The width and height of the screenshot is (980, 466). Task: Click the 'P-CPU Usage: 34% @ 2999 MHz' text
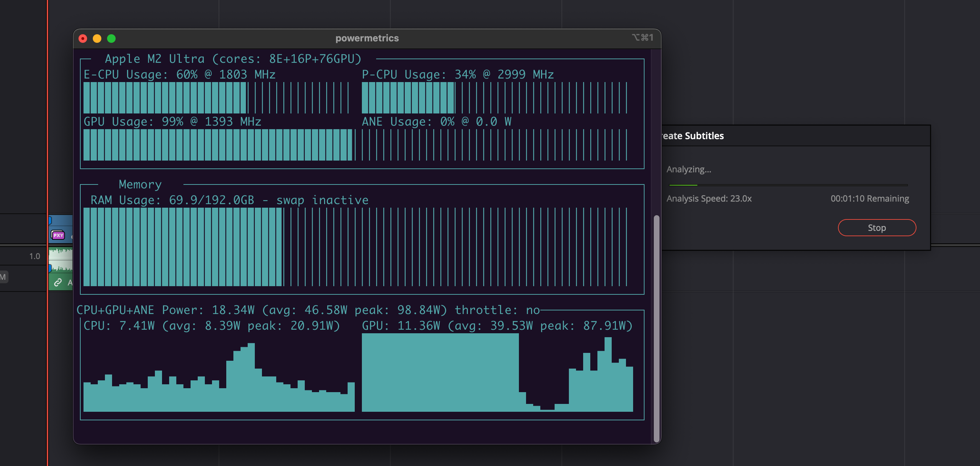coord(458,74)
